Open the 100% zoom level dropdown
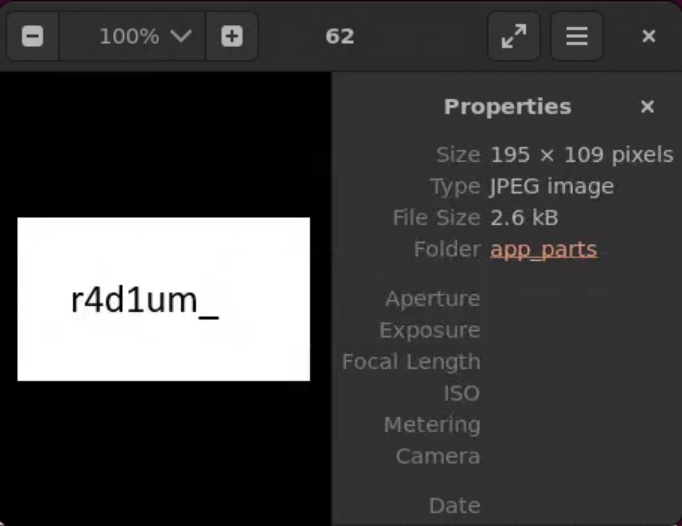Viewport: 682px width, 526px height. click(132, 36)
